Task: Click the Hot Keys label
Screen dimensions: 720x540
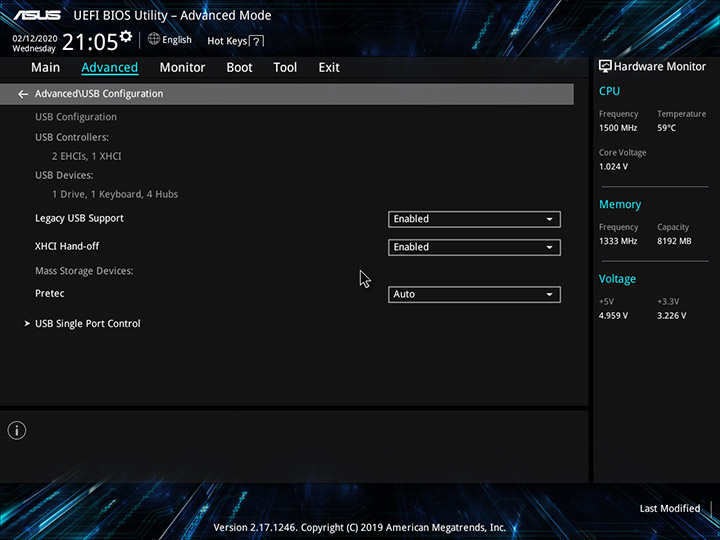Action: [x=227, y=41]
